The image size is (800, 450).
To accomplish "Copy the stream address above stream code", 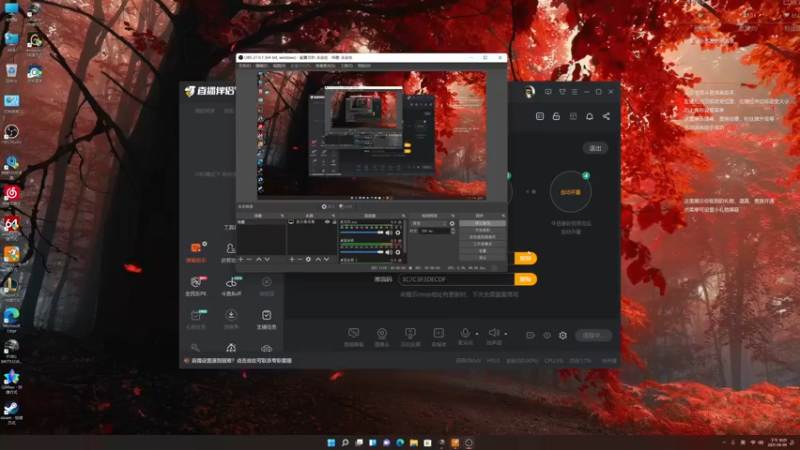I will 526,258.
